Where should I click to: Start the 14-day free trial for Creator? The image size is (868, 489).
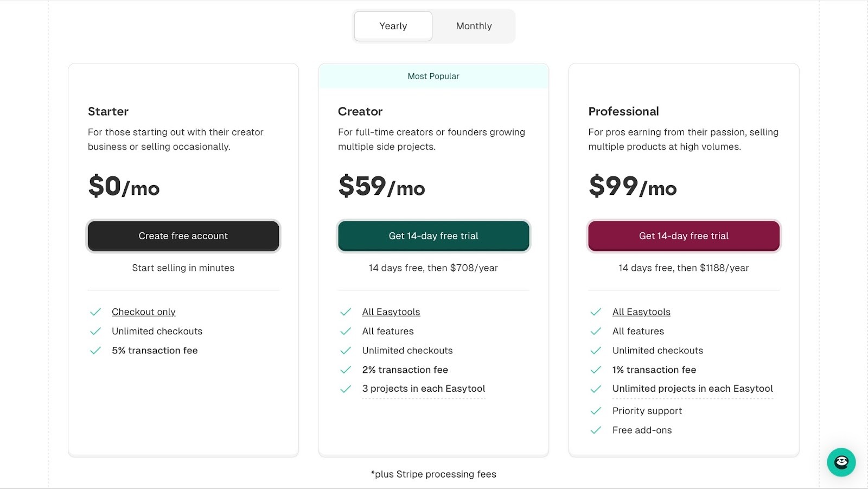(433, 236)
